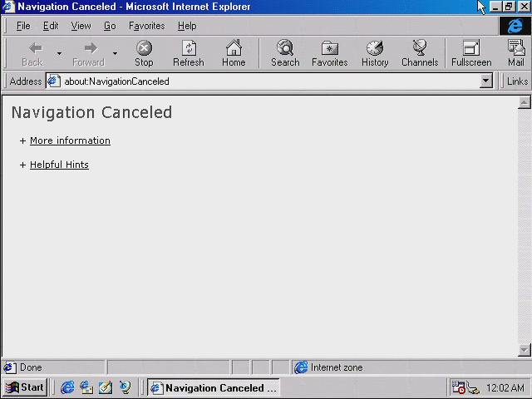Open the Back history dropdown arrow

tap(59, 53)
